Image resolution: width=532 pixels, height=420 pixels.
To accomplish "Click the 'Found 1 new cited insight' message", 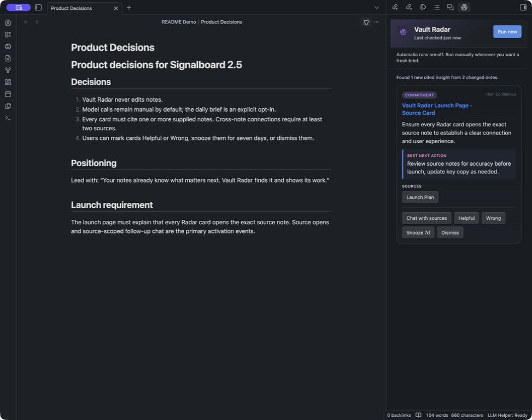I will point(447,78).
